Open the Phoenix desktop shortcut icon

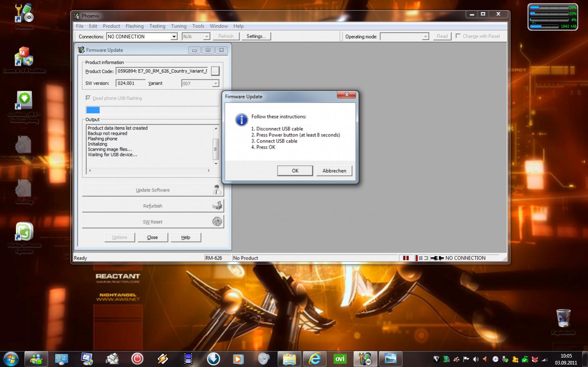click(24, 16)
